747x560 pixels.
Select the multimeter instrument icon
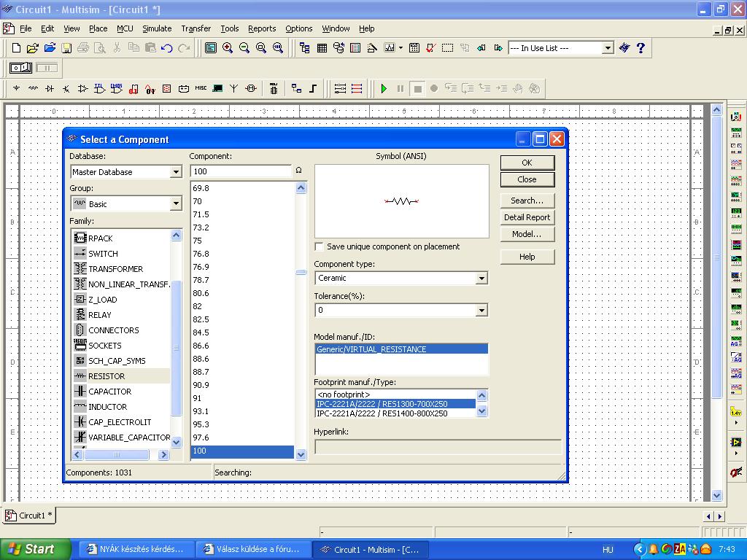pyautogui.click(x=736, y=116)
